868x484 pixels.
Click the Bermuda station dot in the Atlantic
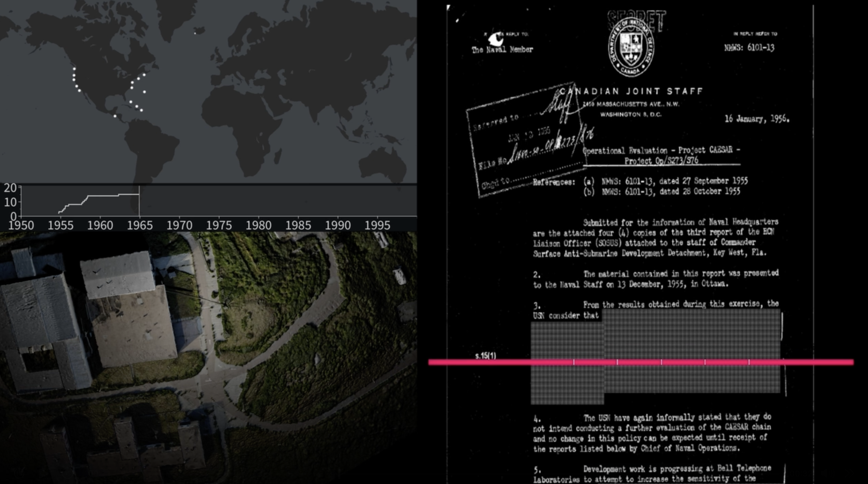pos(145,92)
